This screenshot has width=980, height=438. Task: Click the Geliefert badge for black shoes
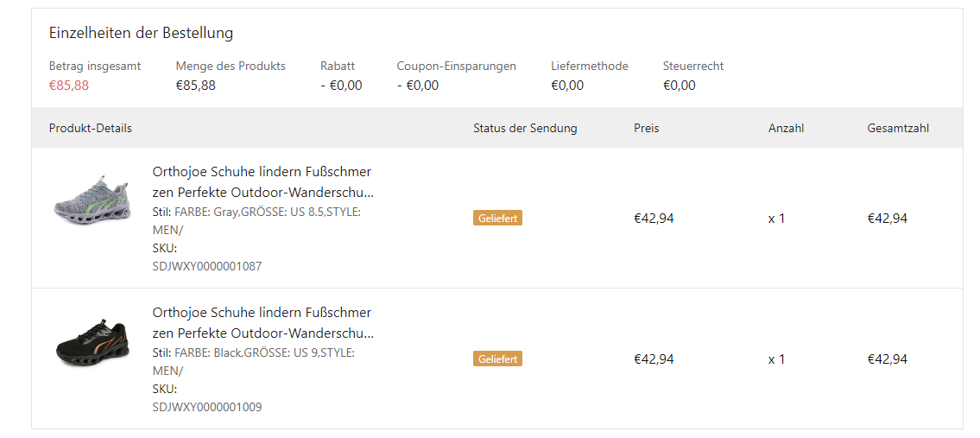497,359
